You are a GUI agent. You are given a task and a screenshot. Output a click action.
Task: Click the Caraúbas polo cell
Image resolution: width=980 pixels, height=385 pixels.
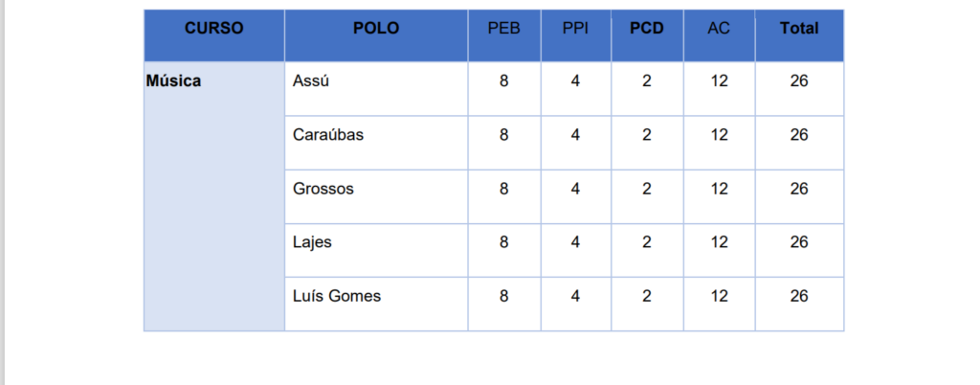376,143
